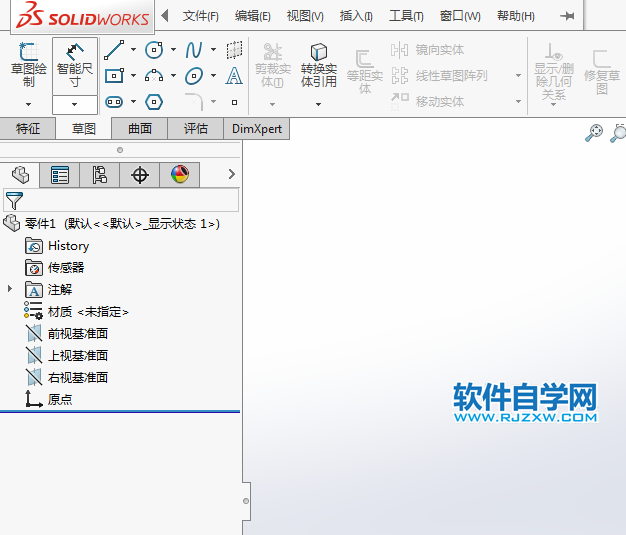The width and height of the screenshot is (626, 535).
Task: Click Linear Sketch Pattern (线性草图阵列) button
Action: pyautogui.click(x=439, y=75)
